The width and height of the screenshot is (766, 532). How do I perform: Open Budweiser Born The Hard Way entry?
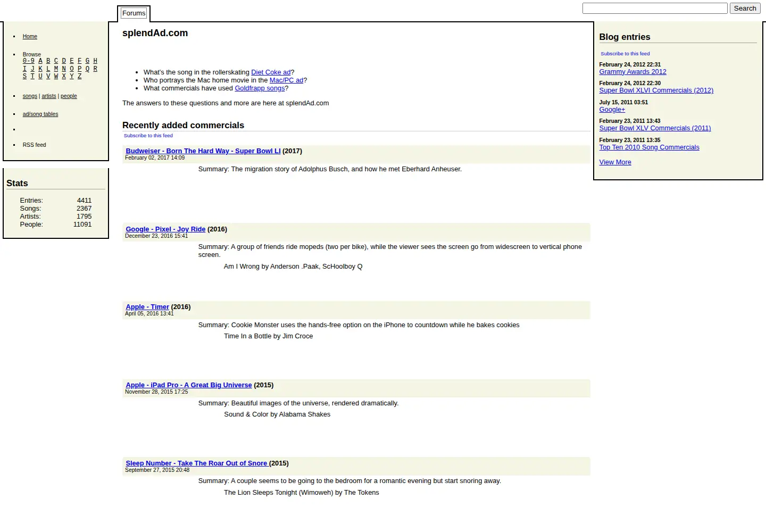(x=203, y=151)
